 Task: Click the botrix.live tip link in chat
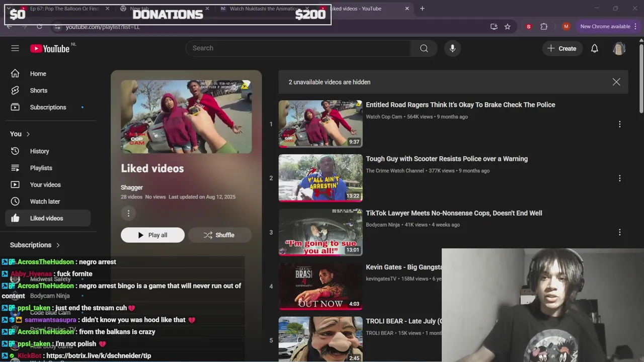[x=99, y=355]
